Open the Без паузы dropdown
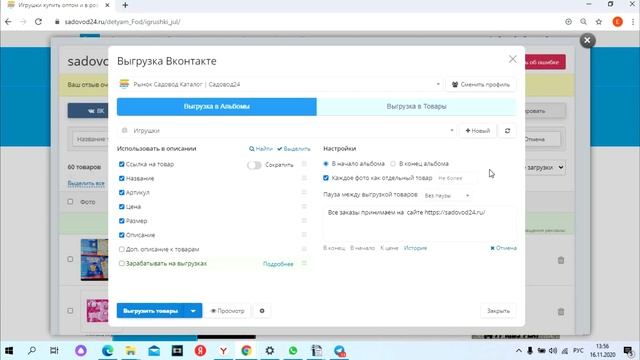The height and width of the screenshot is (360, 640). (447, 196)
